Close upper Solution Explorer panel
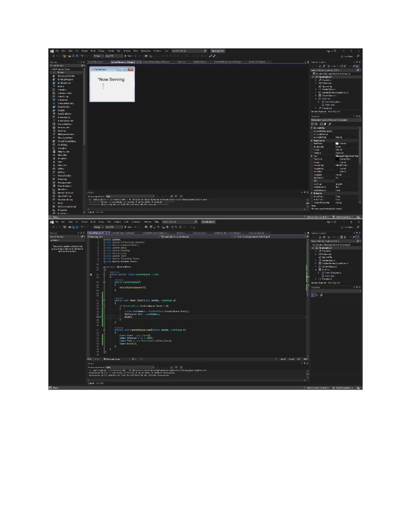Viewport: 411px width, 532px height. [x=360, y=62]
